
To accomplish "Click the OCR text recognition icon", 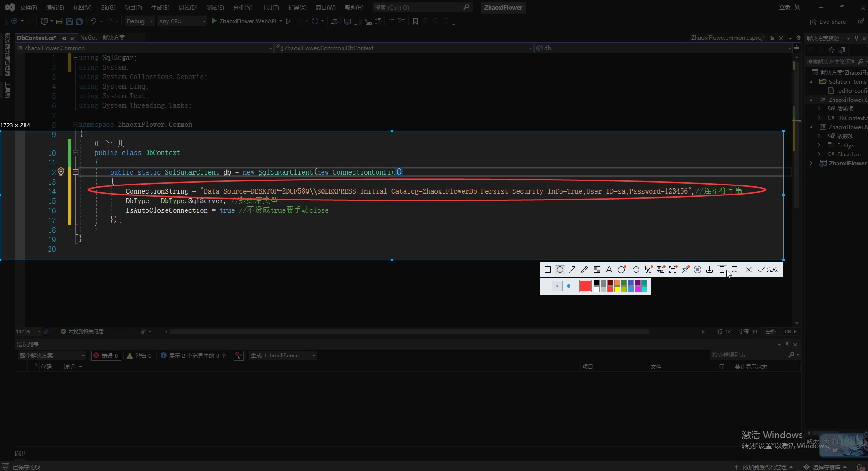I will click(x=673, y=270).
